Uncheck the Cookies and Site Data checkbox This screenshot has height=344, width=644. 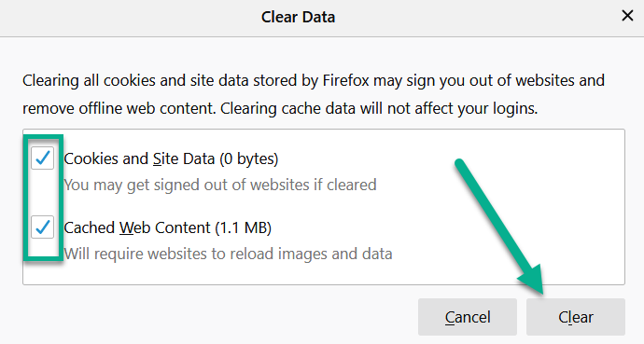42,158
